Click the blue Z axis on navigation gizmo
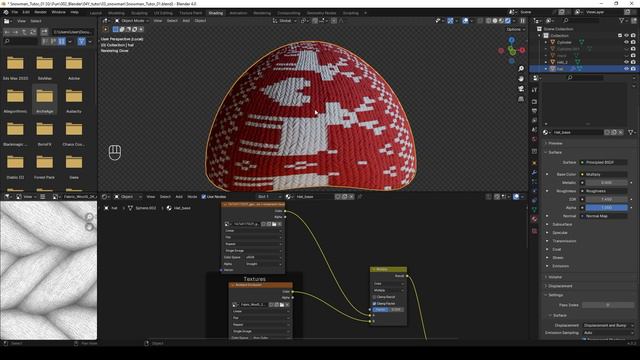 511,40
